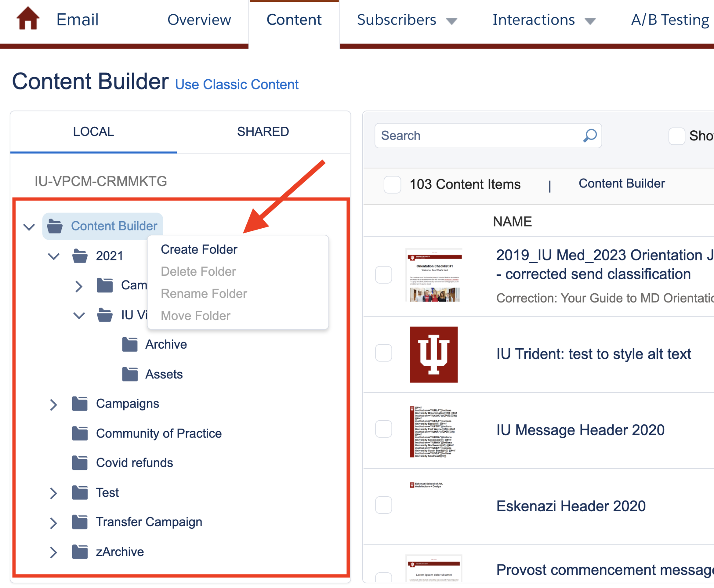Viewport: 714px width, 588px height.
Task: Click the Test folder icon
Action: pos(80,492)
